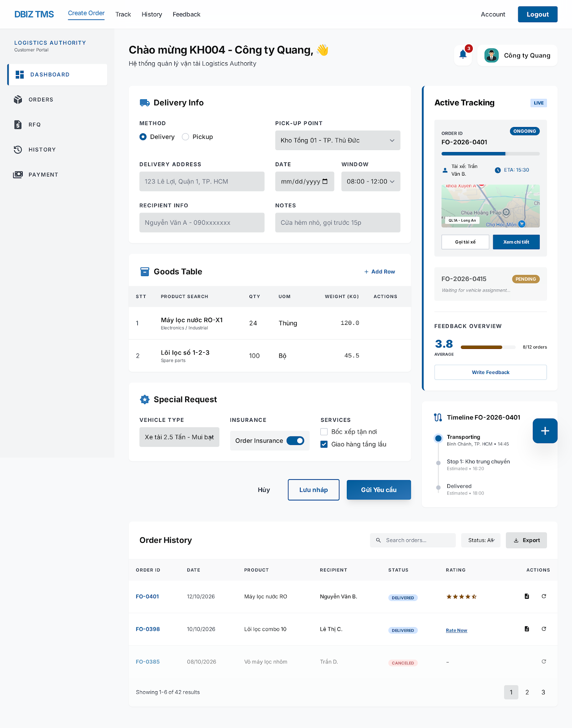Viewport: 572px width, 728px height.
Task: Open the document icon for order FO-0401
Action: [527, 596]
